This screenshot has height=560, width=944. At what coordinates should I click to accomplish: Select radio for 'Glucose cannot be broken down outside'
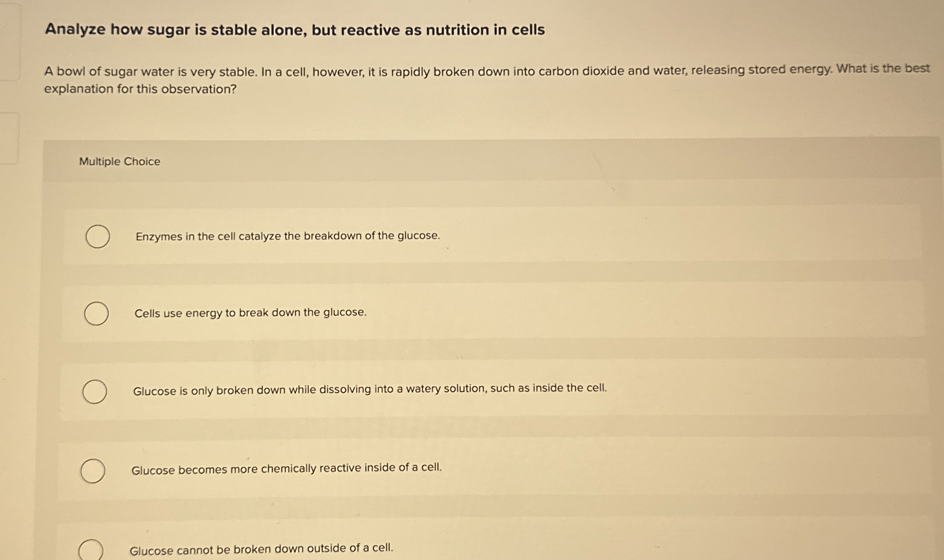click(91, 549)
